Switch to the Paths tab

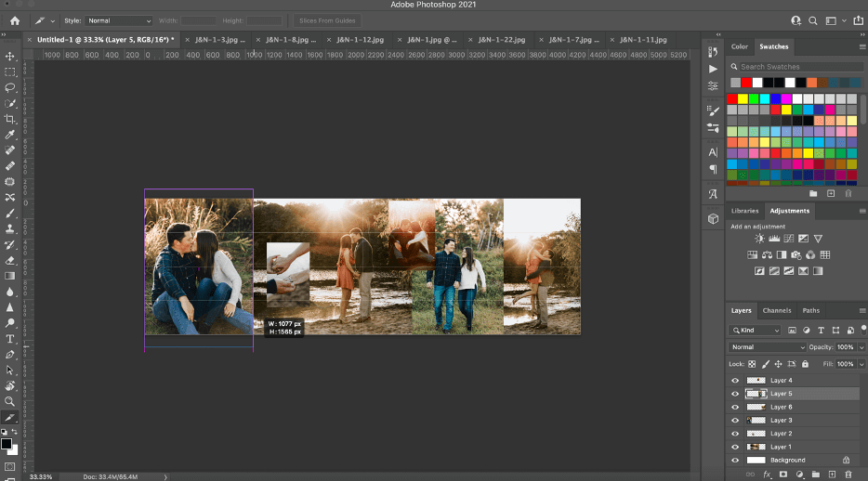811,311
